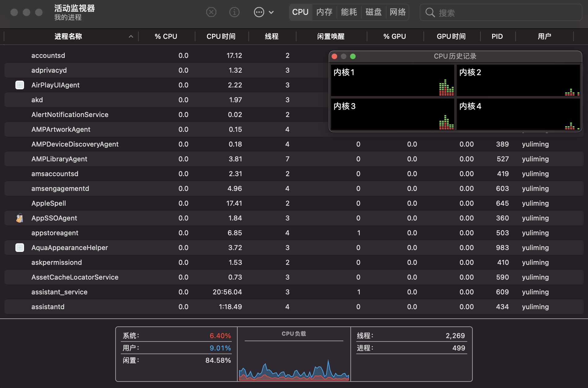The height and width of the screenshot is (388, 588).
Task: Switch to the CPU tab
Action: click(x=300, y=12)
